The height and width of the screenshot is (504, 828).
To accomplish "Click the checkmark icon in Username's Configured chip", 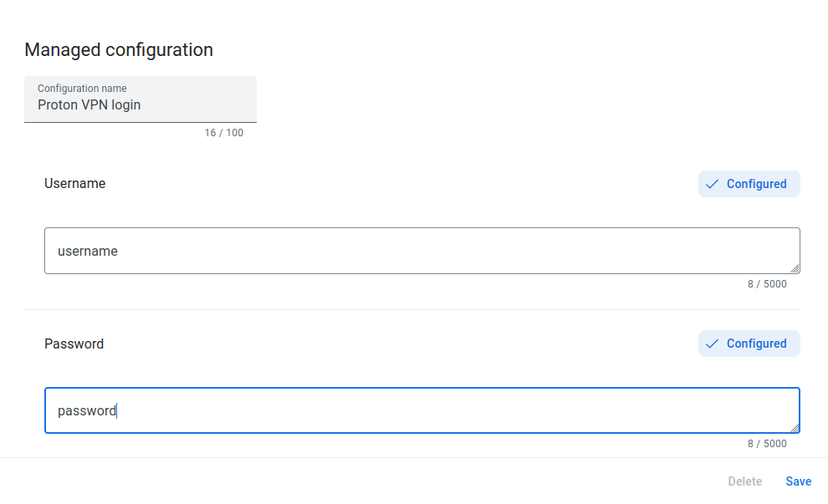I will click(x=712, y=184).
